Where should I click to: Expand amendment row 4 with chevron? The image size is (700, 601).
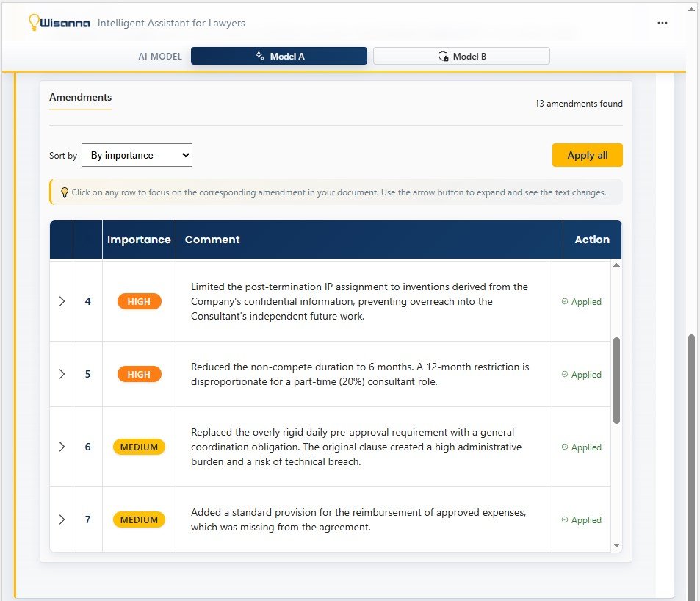pyautogui.click(x=62, y=301)
